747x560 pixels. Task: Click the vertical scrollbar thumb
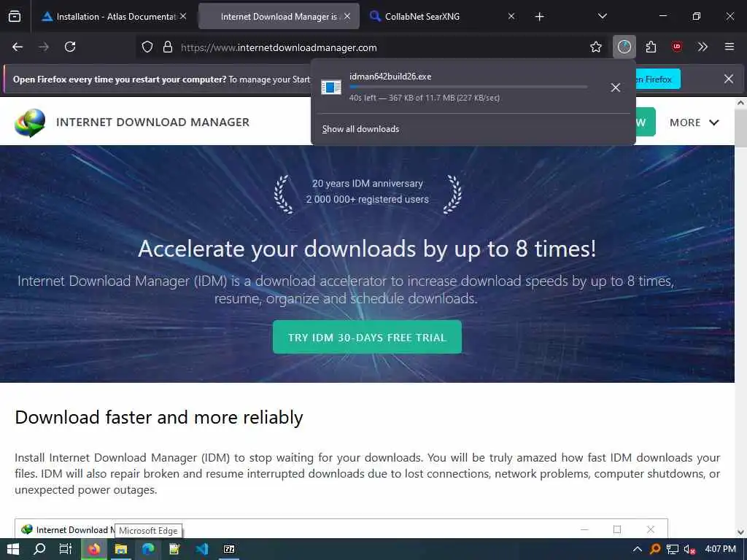click(741, 128)
